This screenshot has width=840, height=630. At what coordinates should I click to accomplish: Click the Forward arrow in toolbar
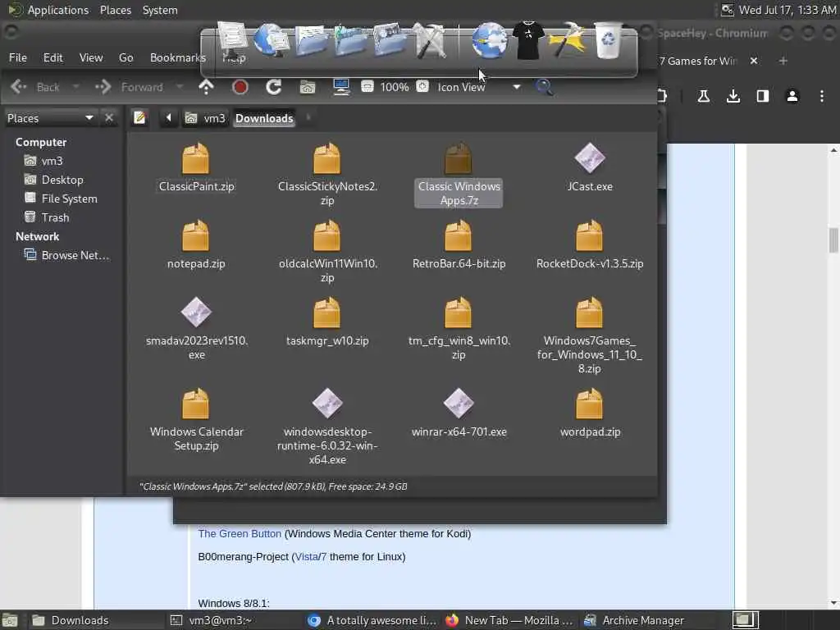(103, 87)
